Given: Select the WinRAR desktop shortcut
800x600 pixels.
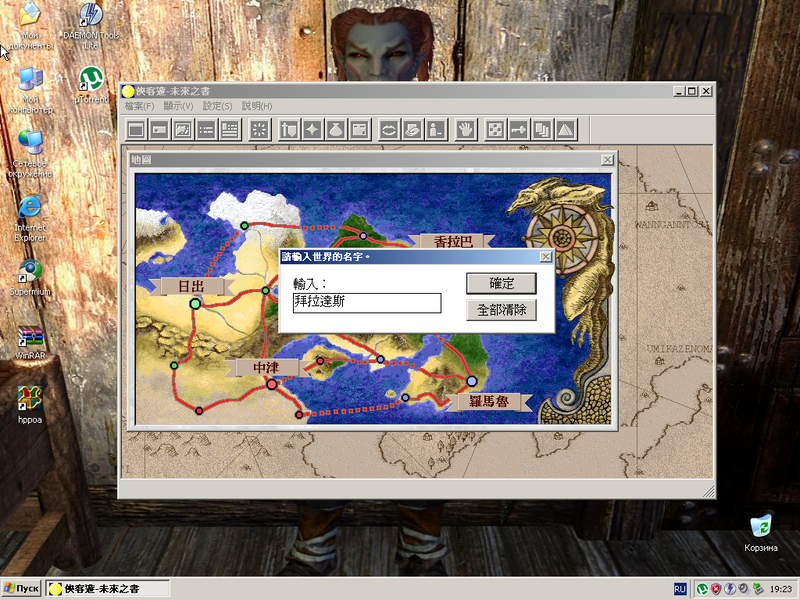Looking at the screenshot, I should 30,342.
